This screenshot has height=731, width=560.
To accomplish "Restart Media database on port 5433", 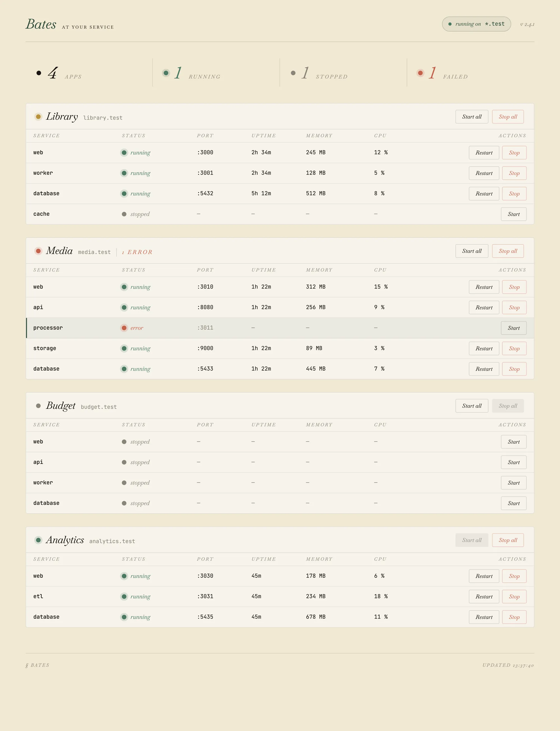I will point(484,369).
